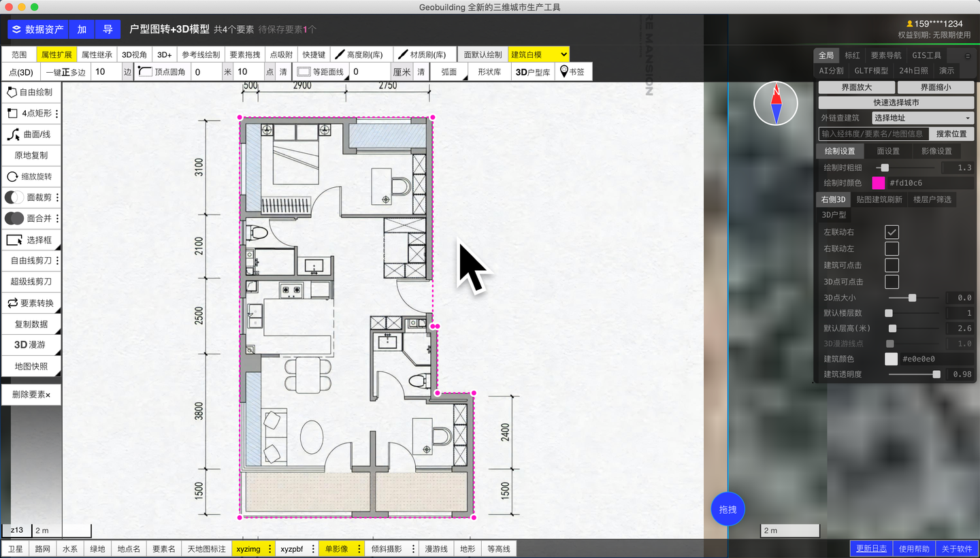This screenshot has height=558, width=980.
Task: Switch to the 标红 tab
Action: click(x=852, y=55)
